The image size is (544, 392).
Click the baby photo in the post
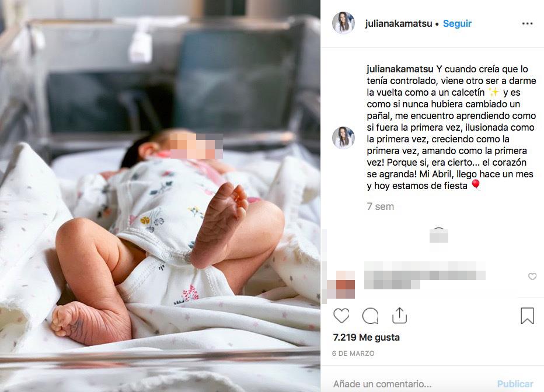[160, 196]
